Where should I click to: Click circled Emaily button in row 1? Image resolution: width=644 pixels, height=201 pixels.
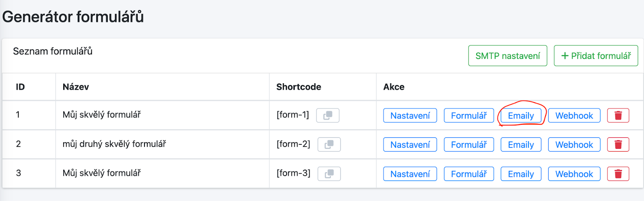pos(521,115)
